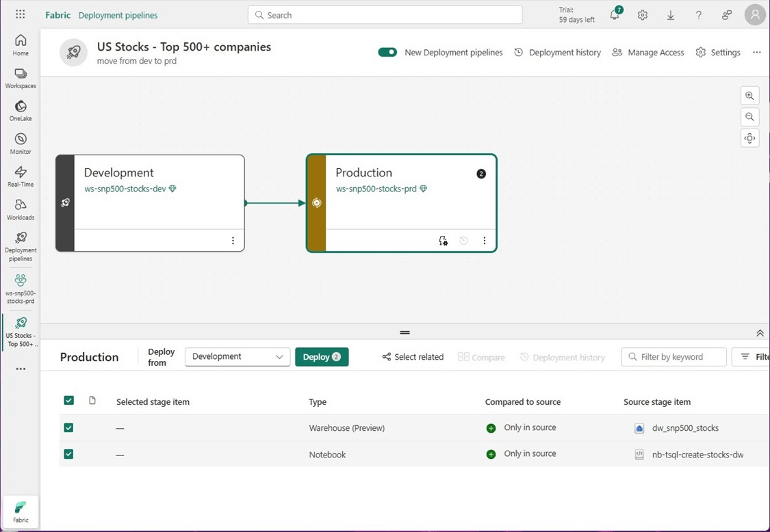Sort by Source stage item column
Image resolution: width=770 pixels, height=532 pixels.
657,401
